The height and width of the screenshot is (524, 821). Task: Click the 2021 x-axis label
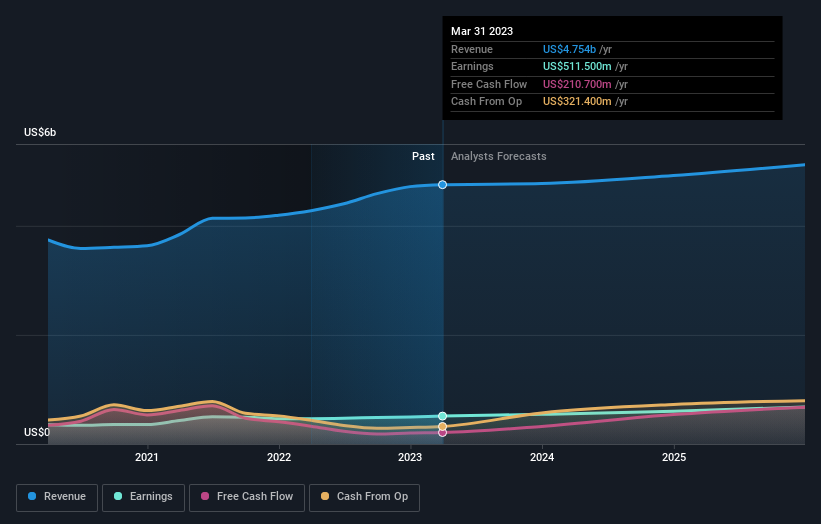click(147, 457)
